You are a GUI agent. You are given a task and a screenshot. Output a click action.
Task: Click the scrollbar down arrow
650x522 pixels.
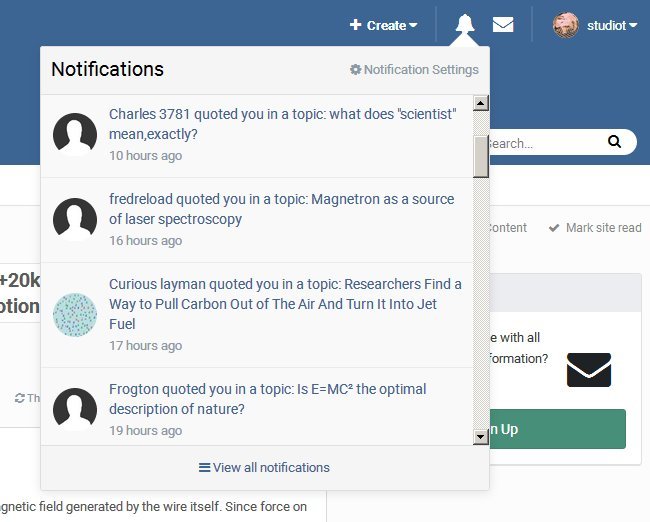481,437
